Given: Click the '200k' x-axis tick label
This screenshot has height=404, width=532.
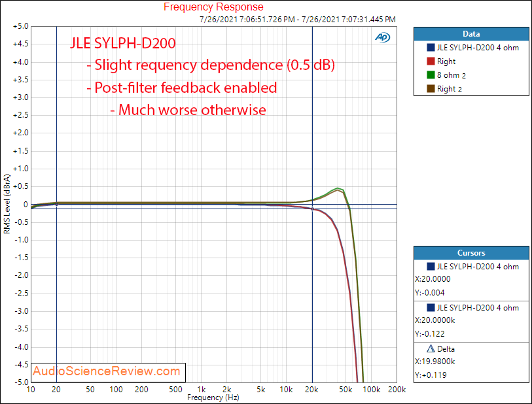Looking at the screenshot, I should tap(397, 390).
